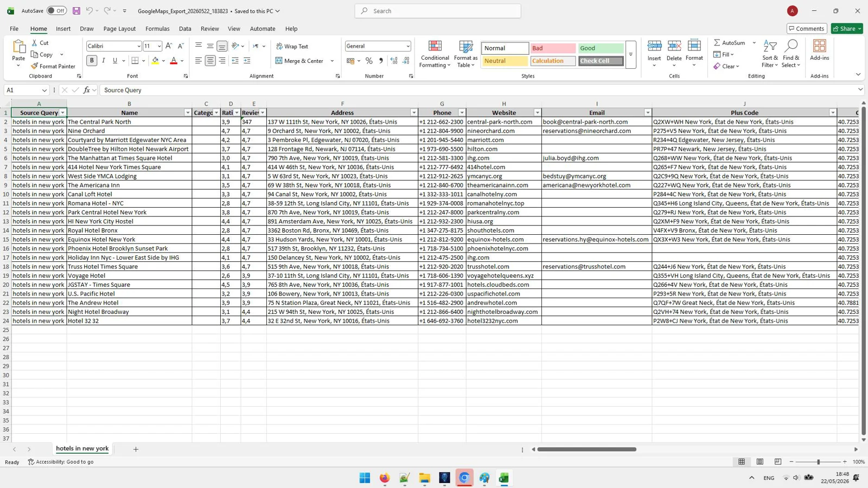Toggle the AutoSave switch
Image resolution: width=868 pixels, height=488 pixels.
(x=56, y=11)
